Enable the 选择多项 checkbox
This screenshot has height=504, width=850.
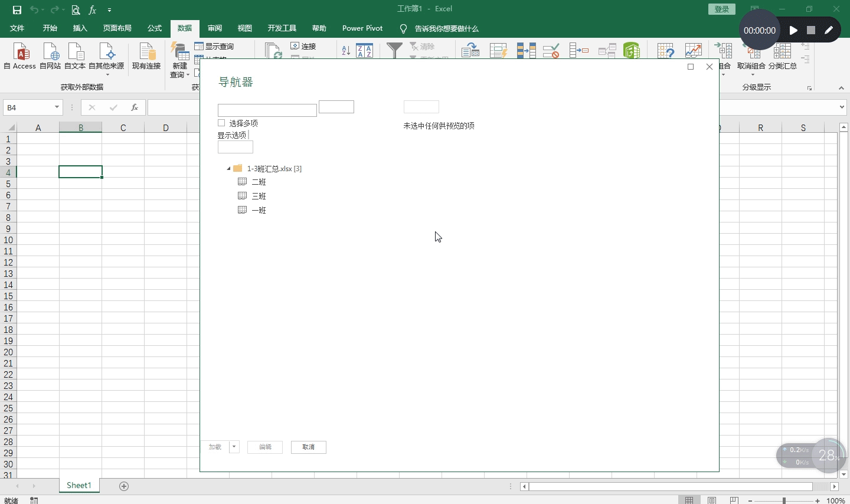click(x=221, y=123)
